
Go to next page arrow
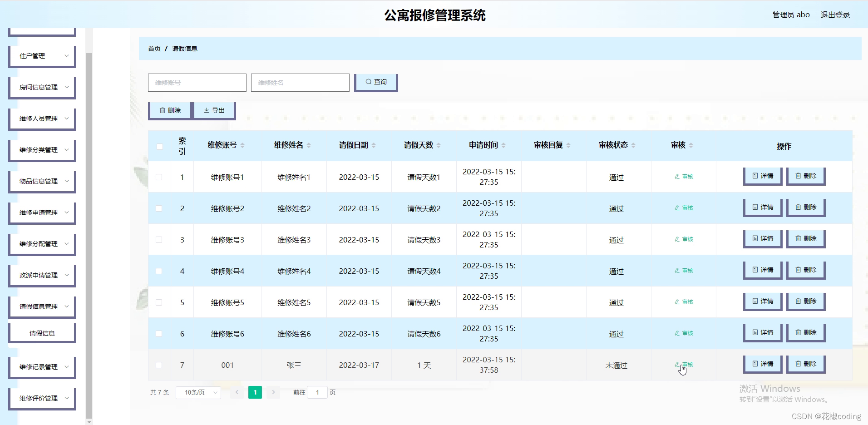coord(273,392)
